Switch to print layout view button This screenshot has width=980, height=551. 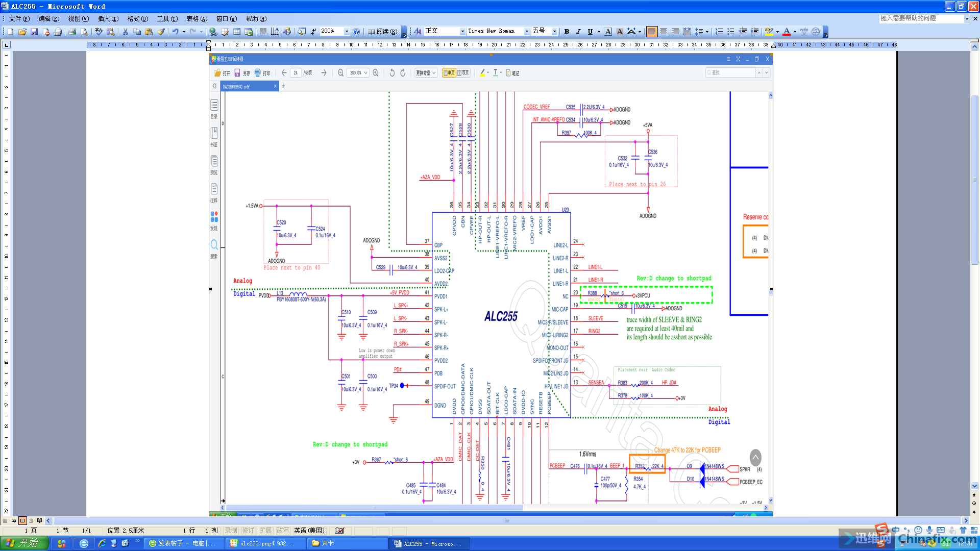(x=22, y=520)
